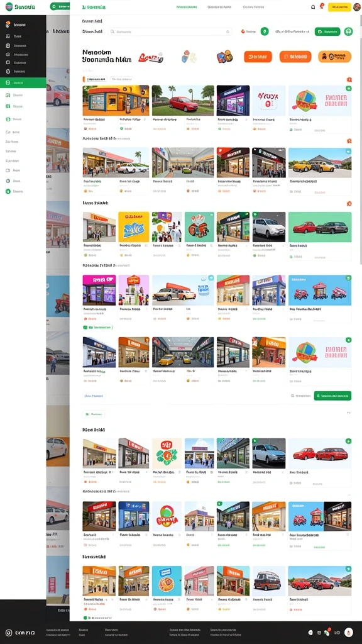
Task: Click the orange-topped icon at sidebar top
Action: [x=8, y=25]
